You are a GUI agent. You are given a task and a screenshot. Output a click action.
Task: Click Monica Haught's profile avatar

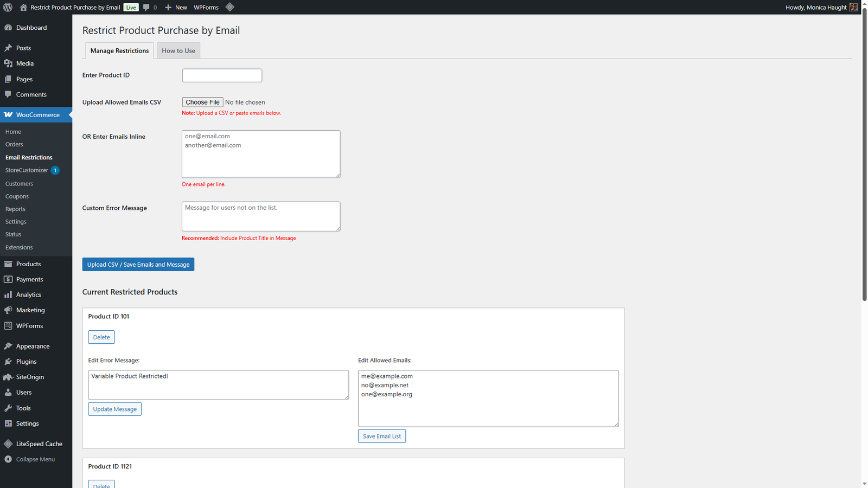point(853,7)
